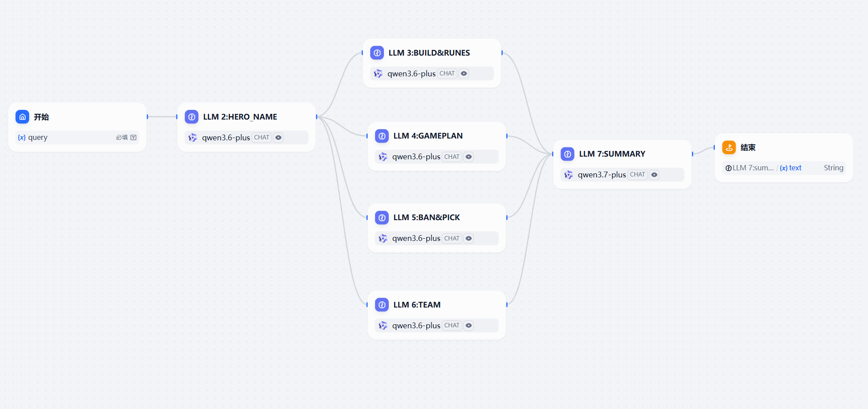Image resolution: width=868 pixels, height=409 pixels.
Task: Click the text output variable in End node
Action: point(791,168)
